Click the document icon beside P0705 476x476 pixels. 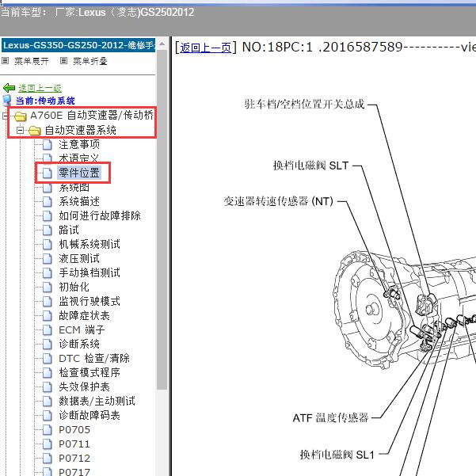click(x=48, y=430)
